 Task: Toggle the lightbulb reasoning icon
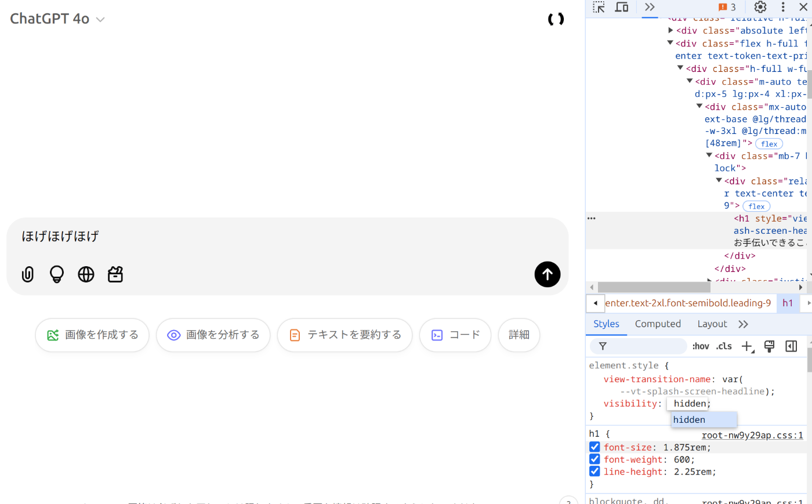coord(57,274)
